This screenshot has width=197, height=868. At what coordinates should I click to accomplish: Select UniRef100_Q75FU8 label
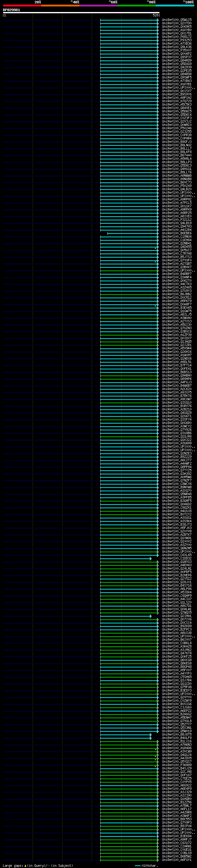[177, 687]
